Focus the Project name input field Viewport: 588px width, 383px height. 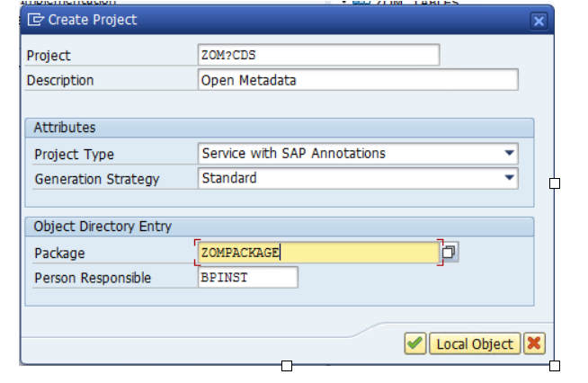pyautogui.click(x=318, y=56)
